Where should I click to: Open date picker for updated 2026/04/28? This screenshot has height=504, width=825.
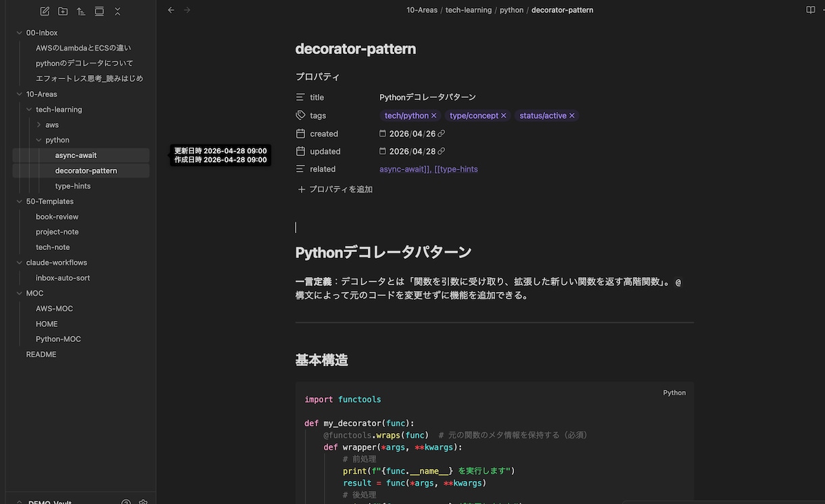click(383, 151)
